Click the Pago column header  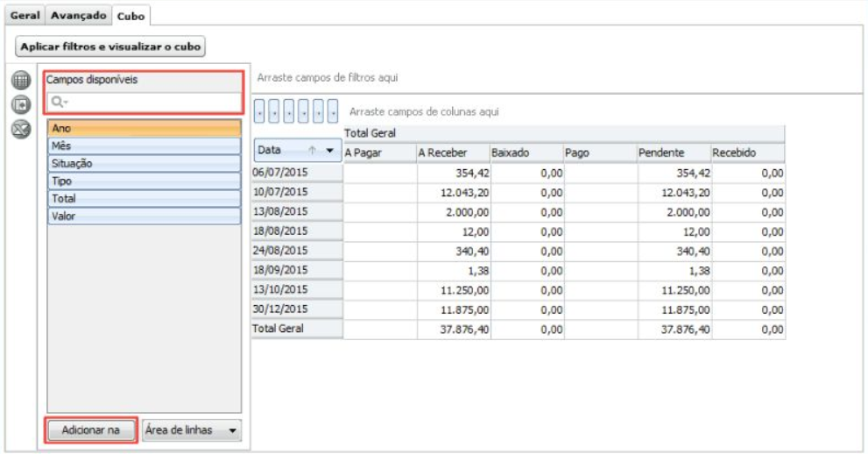(x=601, y=153)
